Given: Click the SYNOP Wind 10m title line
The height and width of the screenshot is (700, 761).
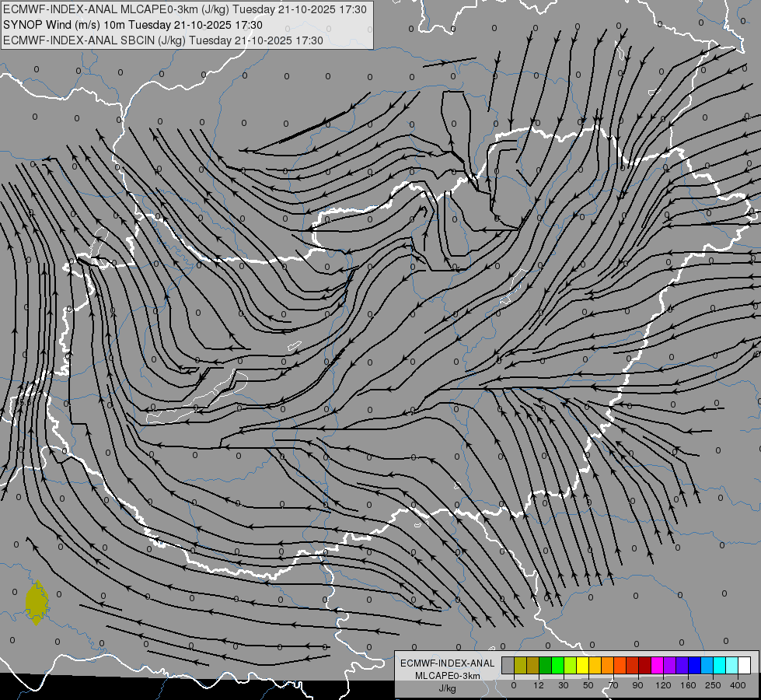Looking at the screenshot, I should [132, 25].
